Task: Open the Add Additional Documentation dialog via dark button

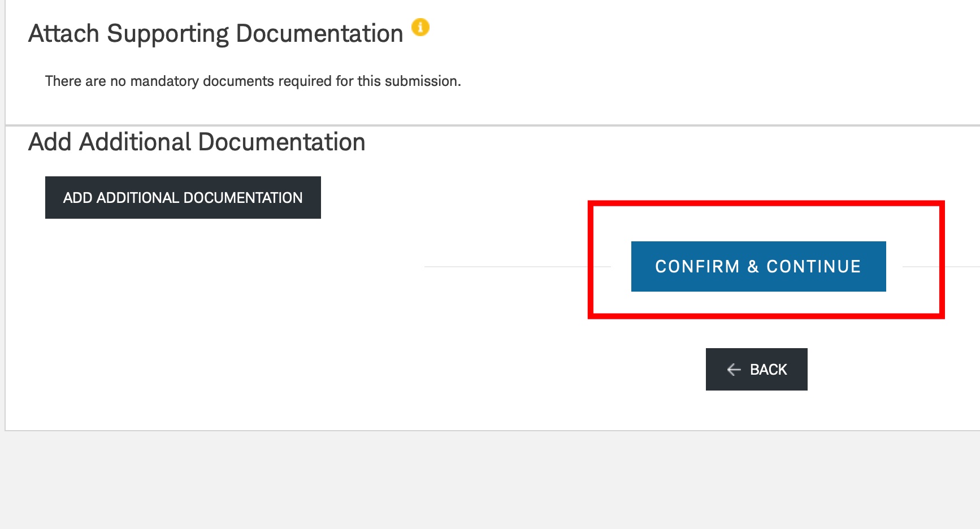Action: click(x=183, y=197)
